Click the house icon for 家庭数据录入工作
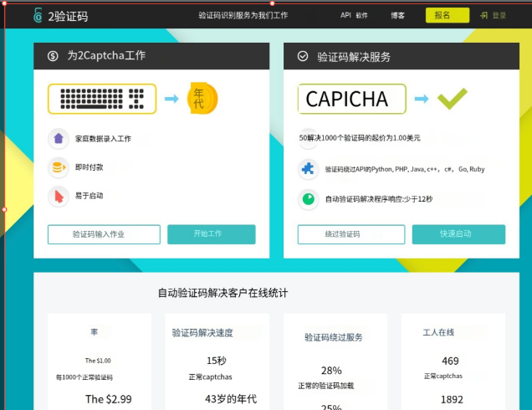The image size is (532, 410). click(59, 138)
